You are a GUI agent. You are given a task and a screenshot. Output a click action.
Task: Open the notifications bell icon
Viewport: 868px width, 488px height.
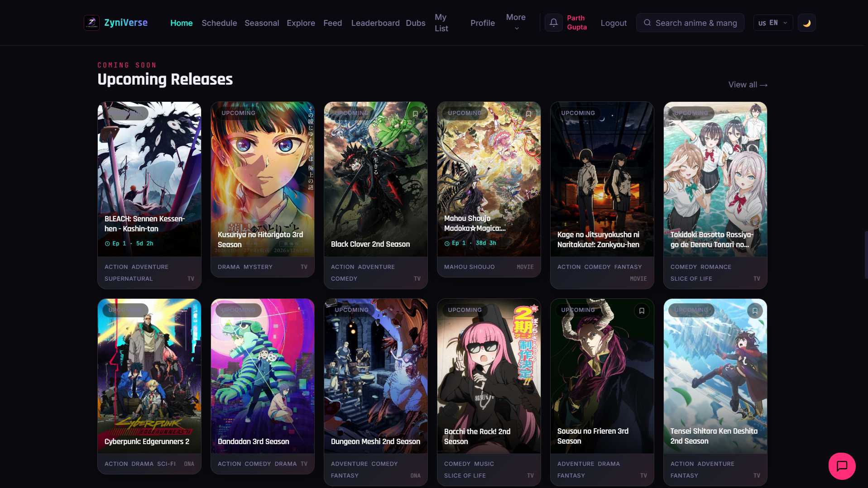(x=553, y=23)
